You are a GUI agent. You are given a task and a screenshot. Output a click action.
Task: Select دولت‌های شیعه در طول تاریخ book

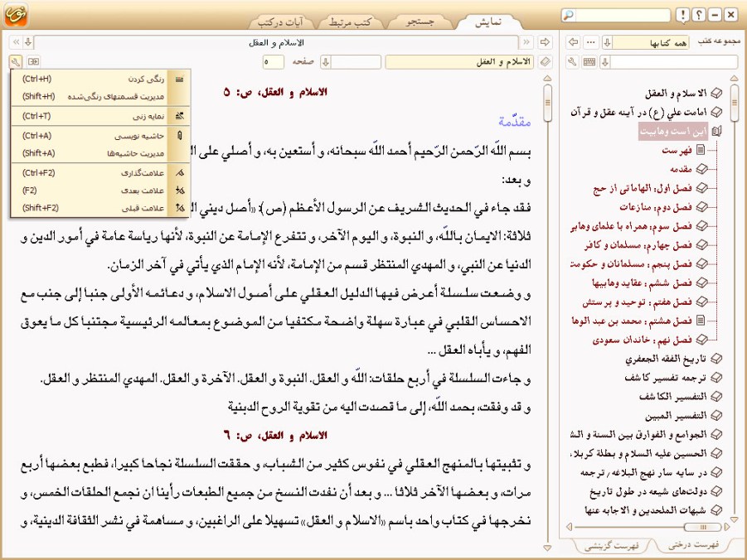pos(648,491)
